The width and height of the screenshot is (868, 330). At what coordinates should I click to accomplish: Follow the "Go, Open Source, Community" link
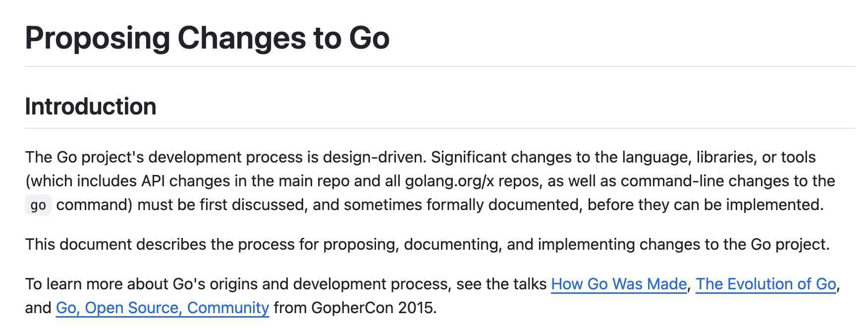(x=163, y=308)
